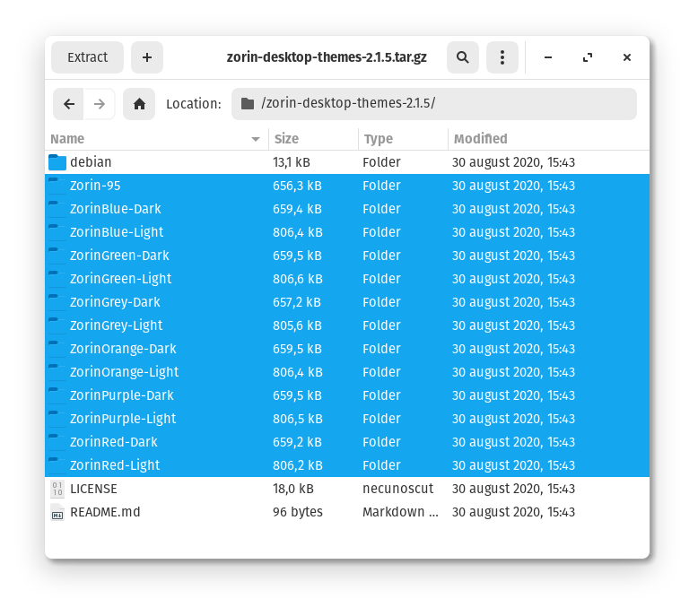Sort by Modified column header
Image resolution: width=698 pixels, height=616 pixels.
(548, 139)
